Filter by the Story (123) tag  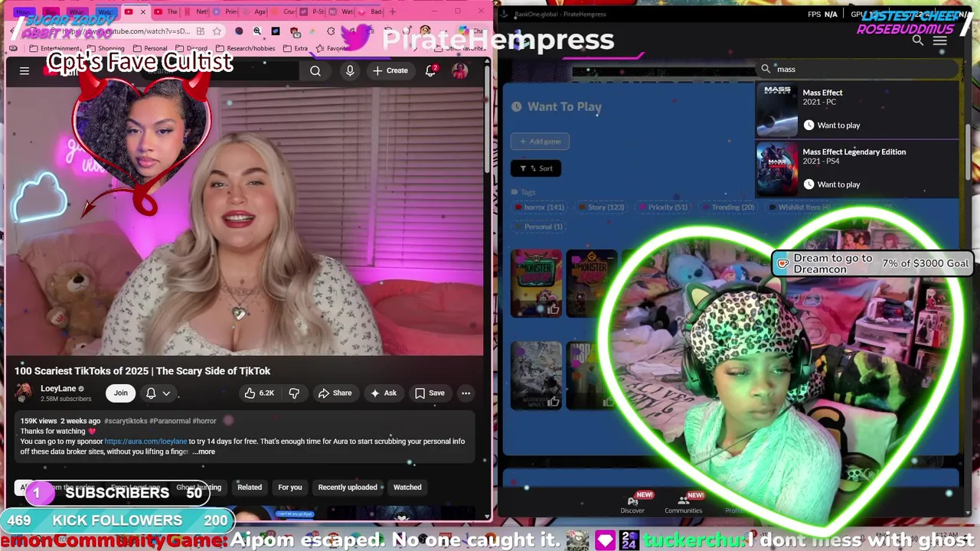[601, 207]
